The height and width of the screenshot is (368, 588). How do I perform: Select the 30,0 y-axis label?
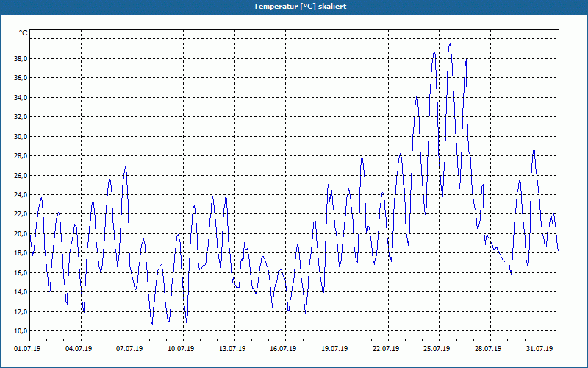point(21,136)
